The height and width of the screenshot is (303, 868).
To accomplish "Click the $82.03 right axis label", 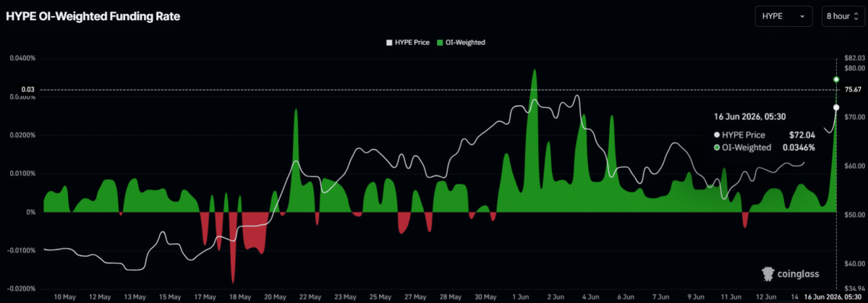I will click(854, 58).
